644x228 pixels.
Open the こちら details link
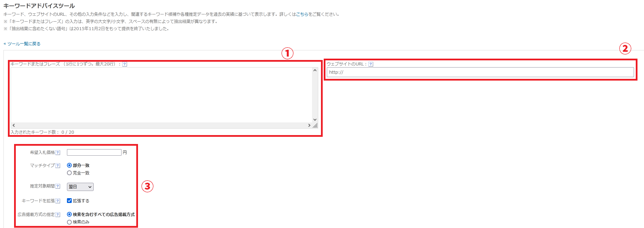(302, 14)
